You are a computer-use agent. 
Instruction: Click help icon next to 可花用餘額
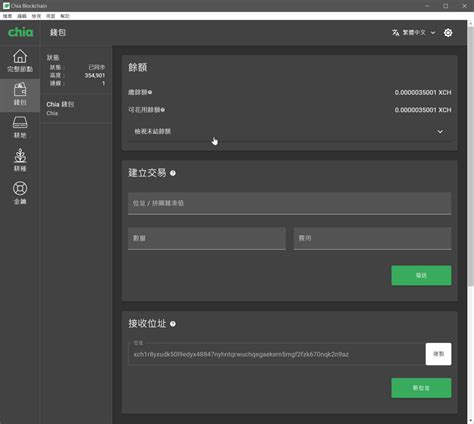point(163,110)
